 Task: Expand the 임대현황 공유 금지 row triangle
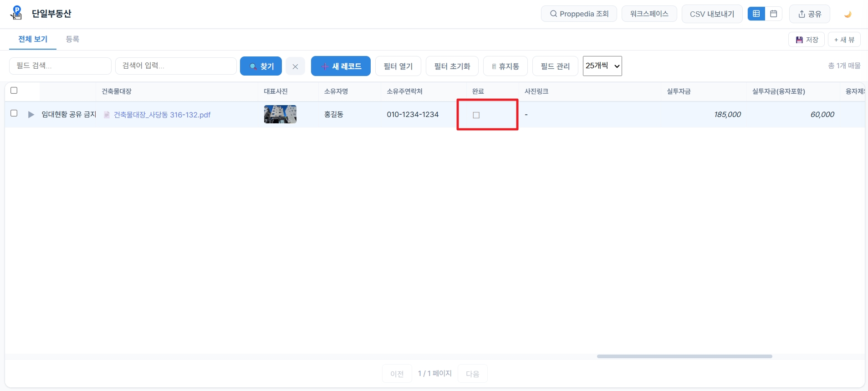31,115
